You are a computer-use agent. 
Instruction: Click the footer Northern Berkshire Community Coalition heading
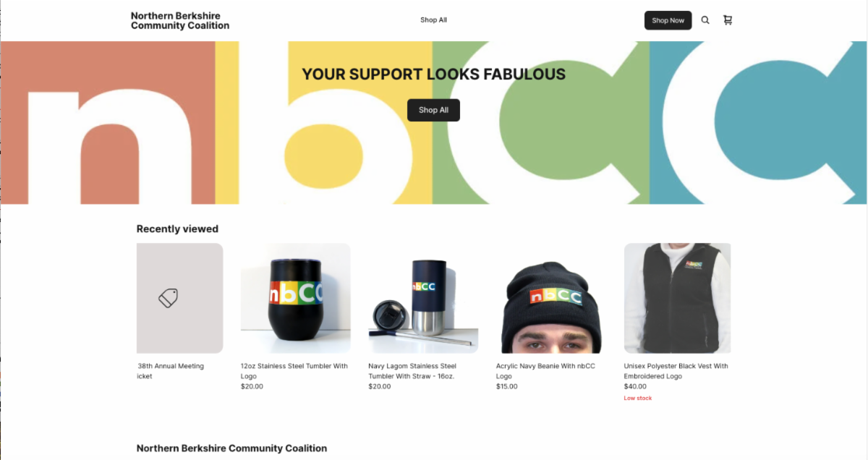click(231, 448)
